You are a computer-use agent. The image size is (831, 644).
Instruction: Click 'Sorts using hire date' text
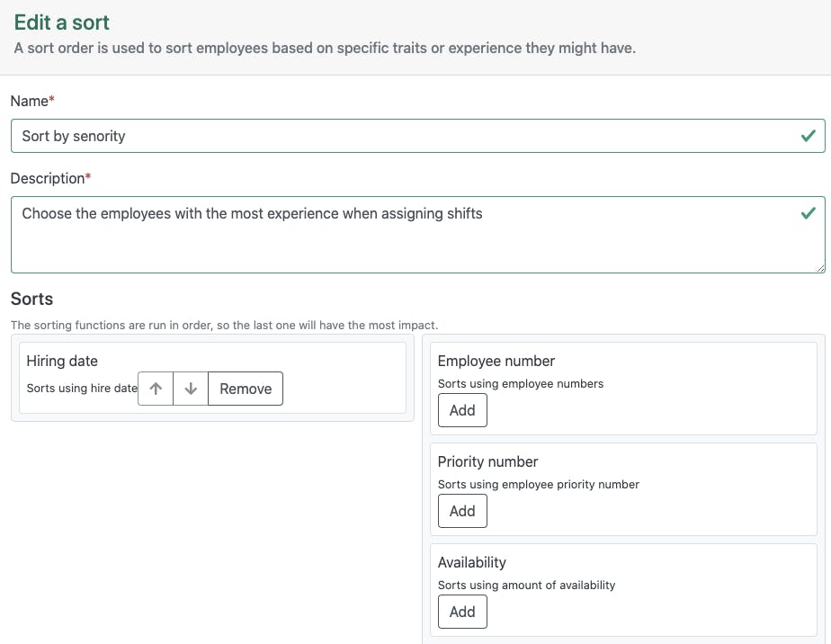pos(82,389)
